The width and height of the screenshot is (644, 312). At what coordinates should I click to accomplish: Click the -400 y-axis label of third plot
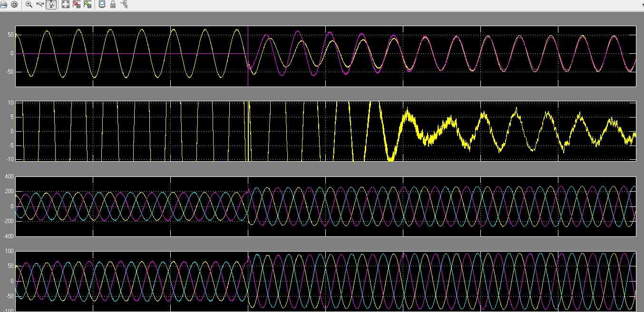click(9, 236)
